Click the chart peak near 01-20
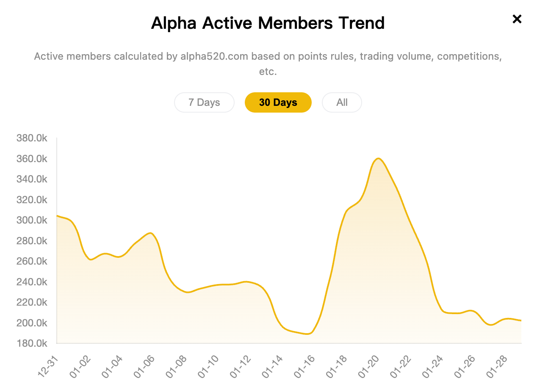The width and height of the screenshot is (537, 392). [378, 159]
